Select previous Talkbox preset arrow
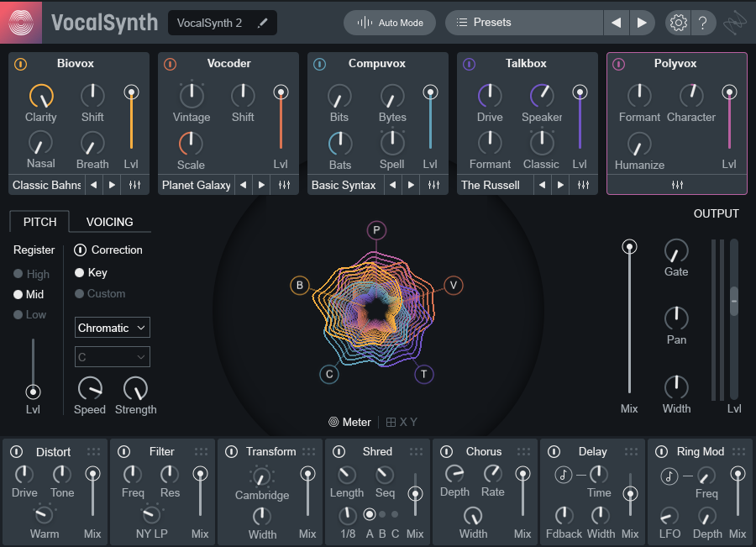 tap(543, 185)
